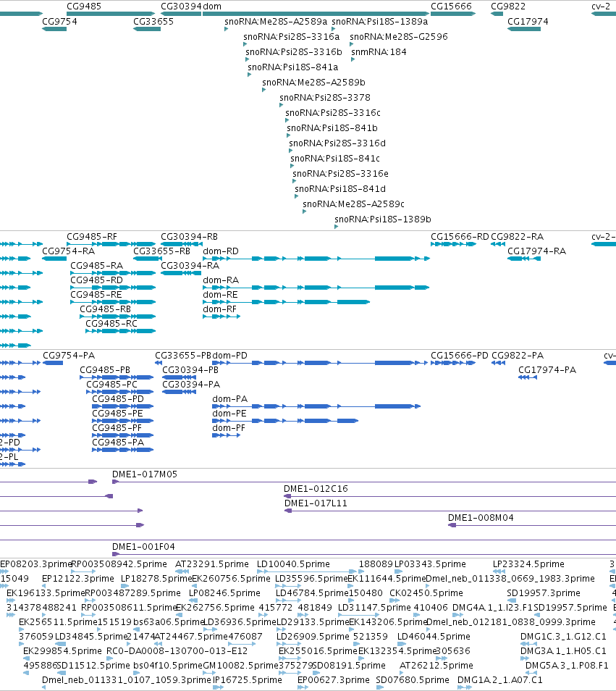Click snoRNA:Psi18S-841c label
Image resolution: width=616 pixels, height=691 pixels.
tap(335, 158)
